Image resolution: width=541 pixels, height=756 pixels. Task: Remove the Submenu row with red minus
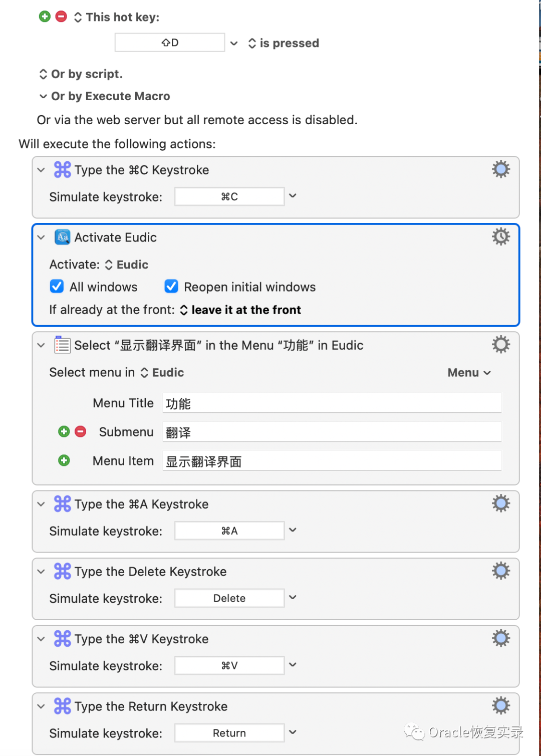click(x=80, y=431)
